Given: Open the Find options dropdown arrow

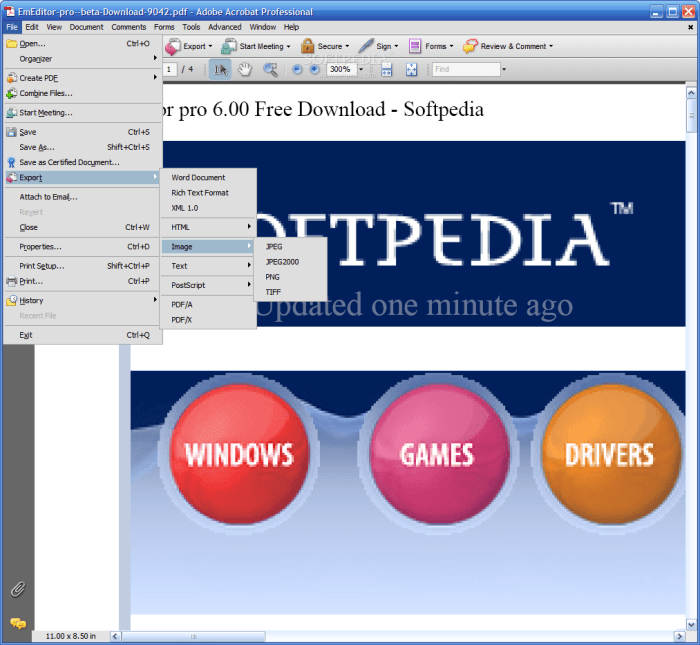Looking at the screenshot, I should pos(504,70).
